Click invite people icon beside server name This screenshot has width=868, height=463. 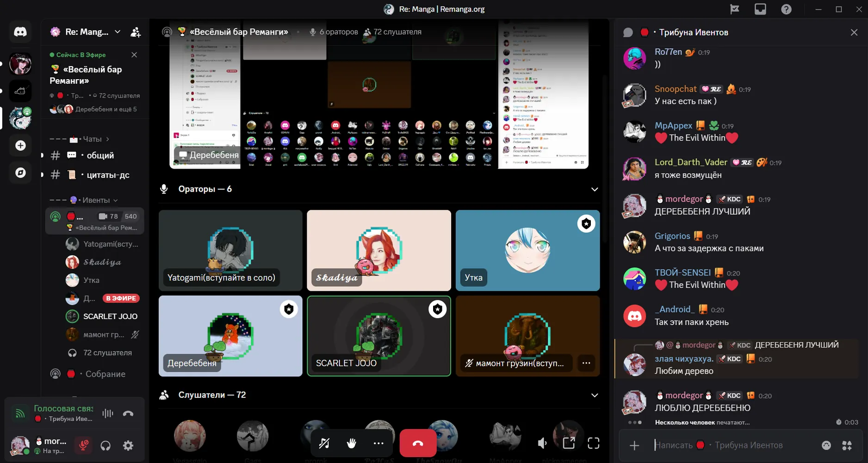tap(136, 32)
